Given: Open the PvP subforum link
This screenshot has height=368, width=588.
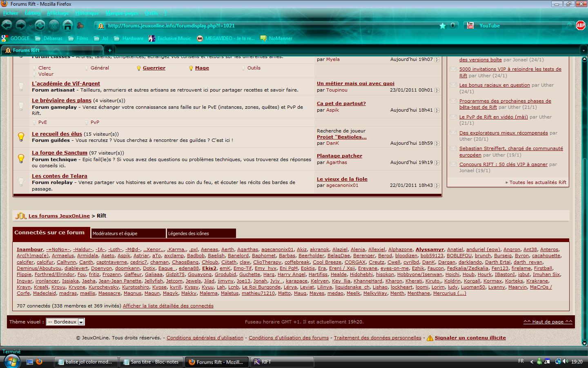Looking at the screenshot, I should point(95,122).
